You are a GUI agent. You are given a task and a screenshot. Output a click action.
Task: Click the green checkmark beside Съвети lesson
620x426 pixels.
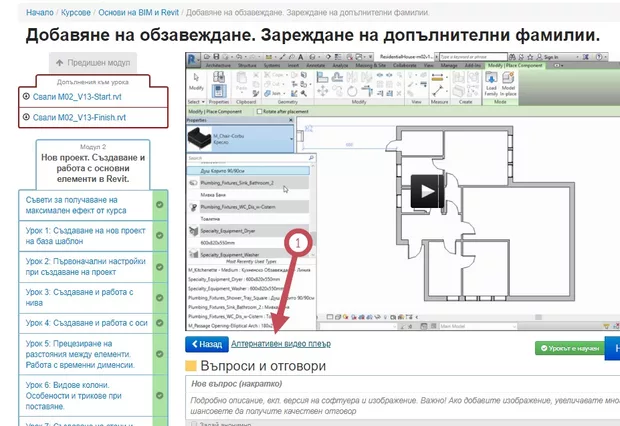160,205
